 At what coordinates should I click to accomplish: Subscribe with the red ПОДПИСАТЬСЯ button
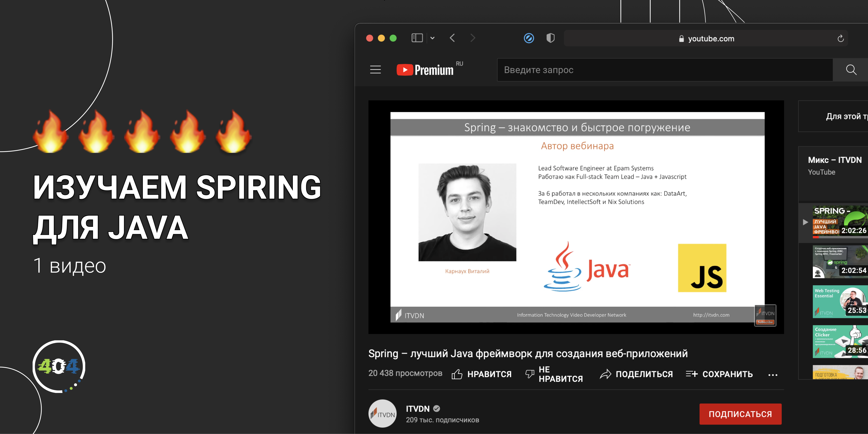point(740,414)
